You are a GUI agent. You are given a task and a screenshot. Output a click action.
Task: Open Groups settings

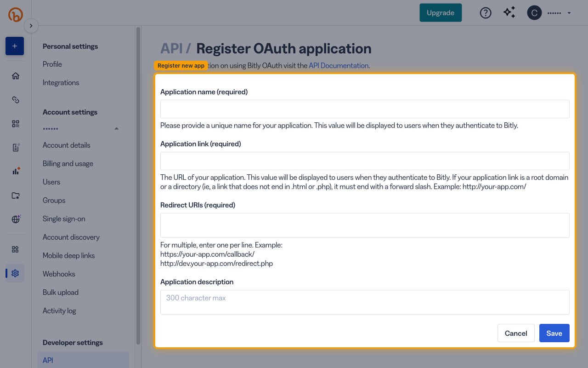[54, 201]
